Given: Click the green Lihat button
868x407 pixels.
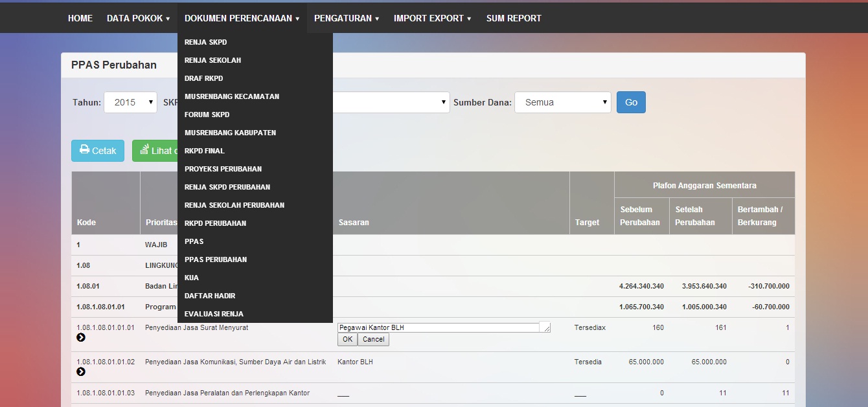Looking at the screenshot, I should tap(155, 151).
